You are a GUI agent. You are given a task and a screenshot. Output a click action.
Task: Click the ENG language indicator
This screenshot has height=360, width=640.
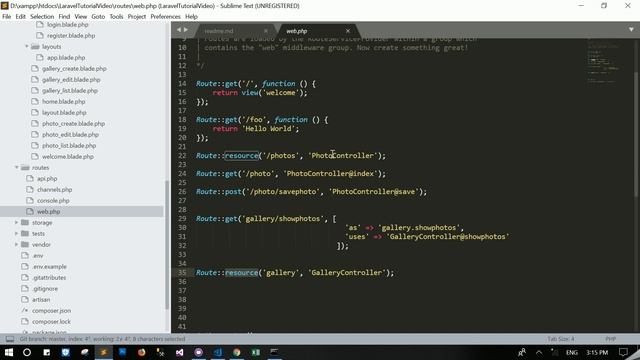pos(572,352)
